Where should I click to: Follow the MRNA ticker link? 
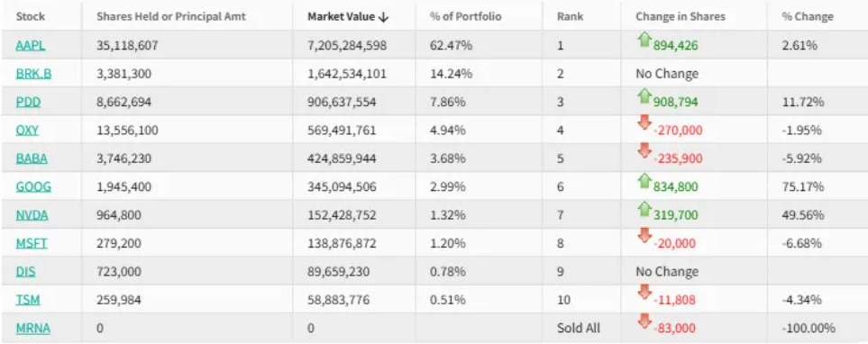click(x=33, y=329)
